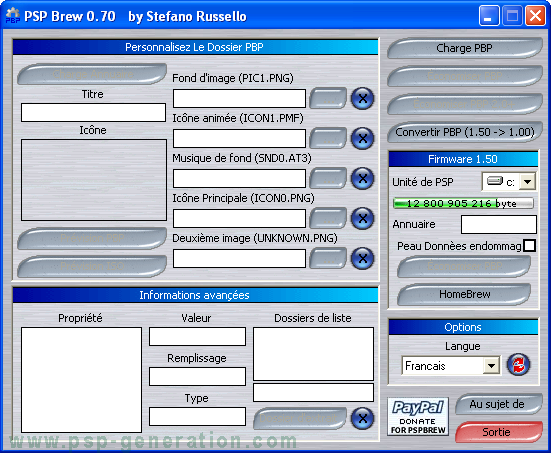Click the Prévision ISO button
The image size is (551, 453).
coord(92,266)
